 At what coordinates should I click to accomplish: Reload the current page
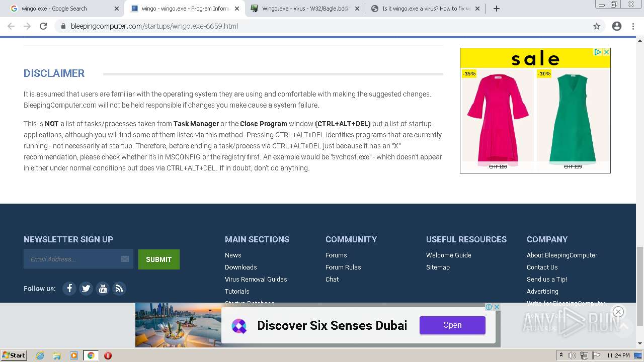click(x=43, y=26)
